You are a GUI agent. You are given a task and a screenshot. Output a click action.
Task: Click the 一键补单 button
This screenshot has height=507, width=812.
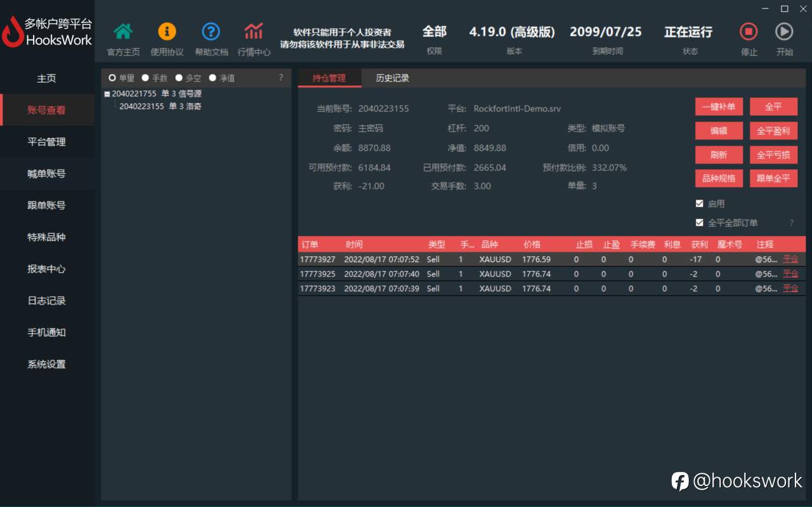click(719, 107)
